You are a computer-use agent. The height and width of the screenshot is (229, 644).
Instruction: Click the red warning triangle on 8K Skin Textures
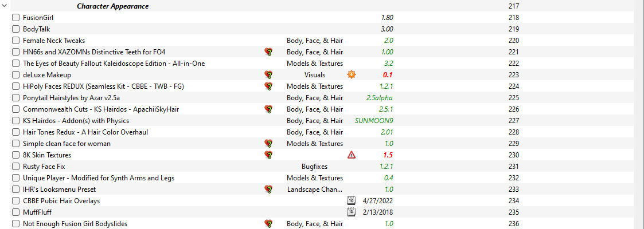click(x=351, y=155)
